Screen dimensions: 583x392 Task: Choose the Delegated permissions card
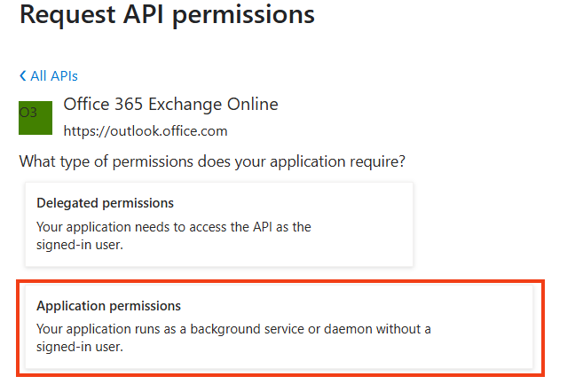(219, 224)
